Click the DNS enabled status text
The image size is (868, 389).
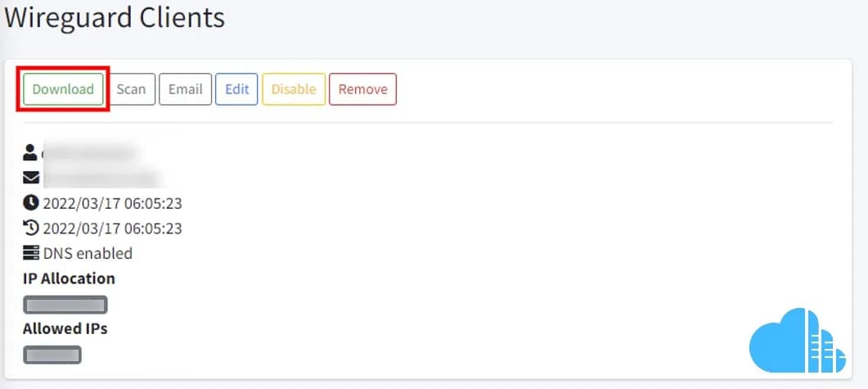88,254
